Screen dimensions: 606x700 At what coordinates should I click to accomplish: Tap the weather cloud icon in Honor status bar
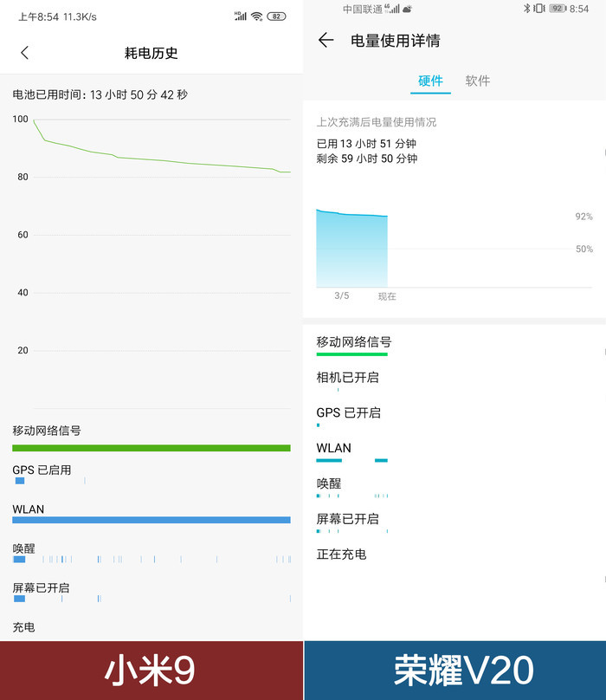click(x=407, y=9)
